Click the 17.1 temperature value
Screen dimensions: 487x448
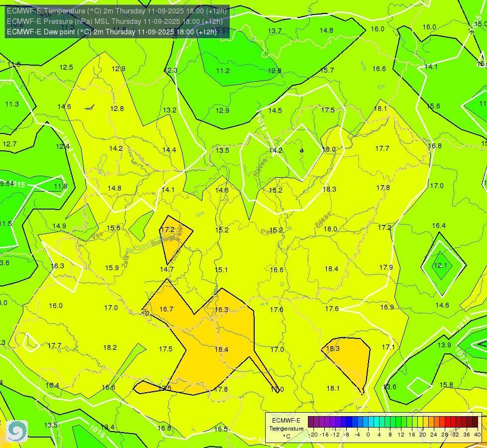(x=388, y=346)
